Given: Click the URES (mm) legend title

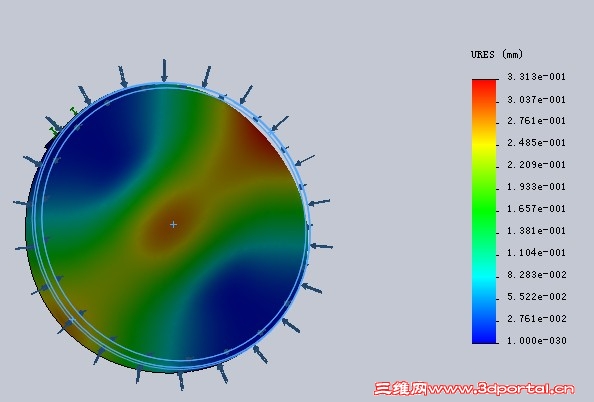Looking at the screenshot, I should [497, 55].
